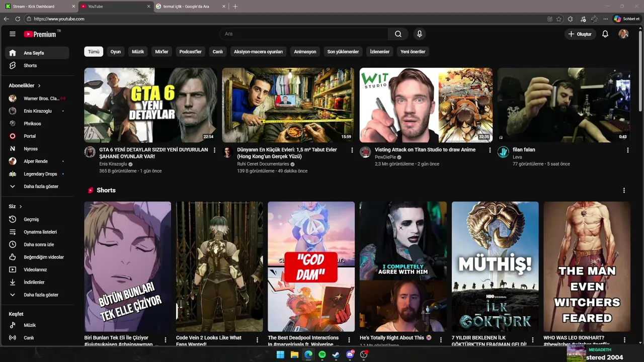644x362 pixels.
Task: Open Canlı under Keşfet sidebar
Action: (37, 338)
